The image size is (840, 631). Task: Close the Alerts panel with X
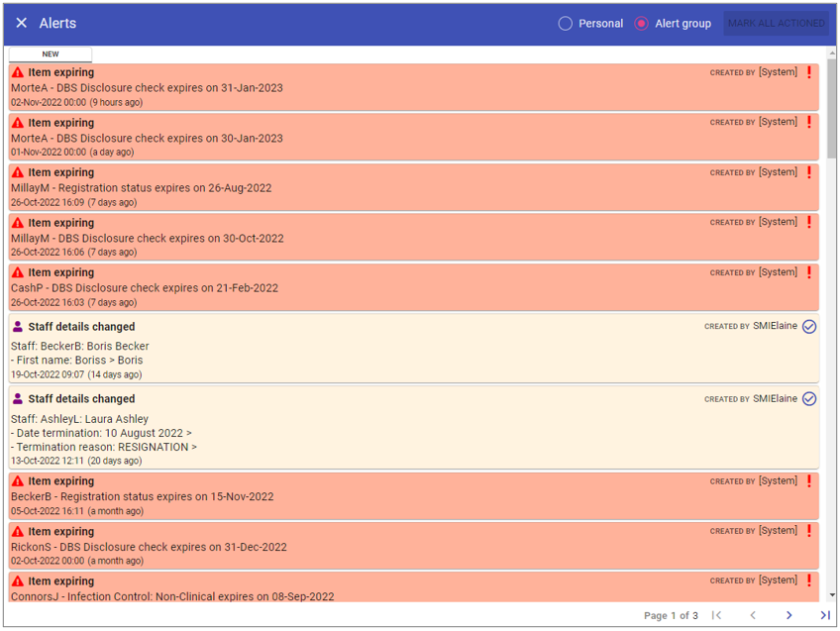(x=21, y=23)
